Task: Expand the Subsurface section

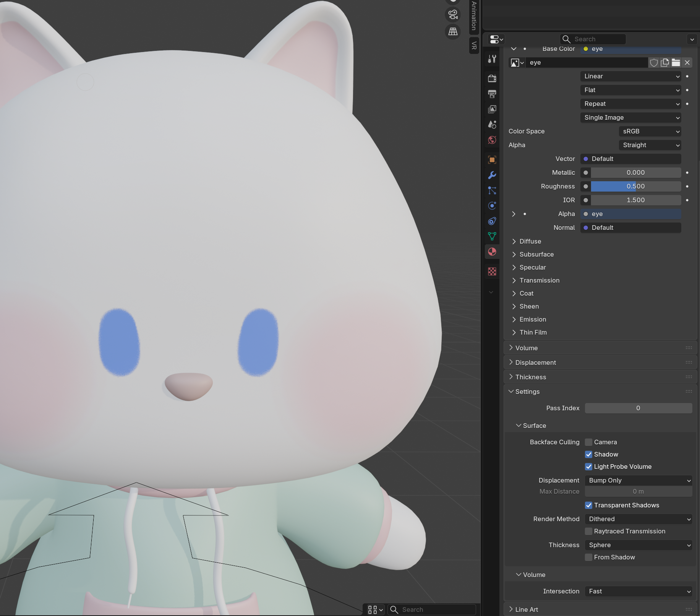Action: 536,254
